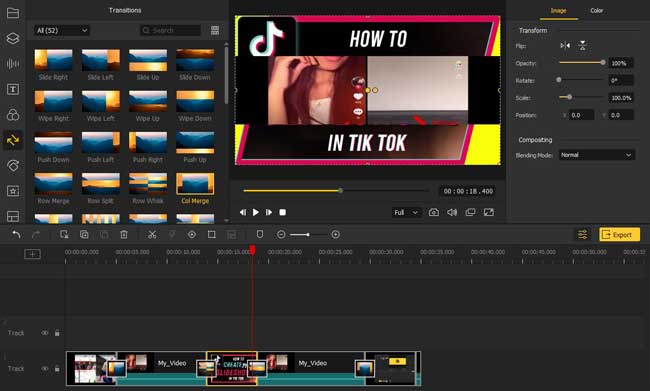Open the Audio waveform panel
Image resolution: width=650 pixels, height=391 pixels.
(x=13, y=64)
